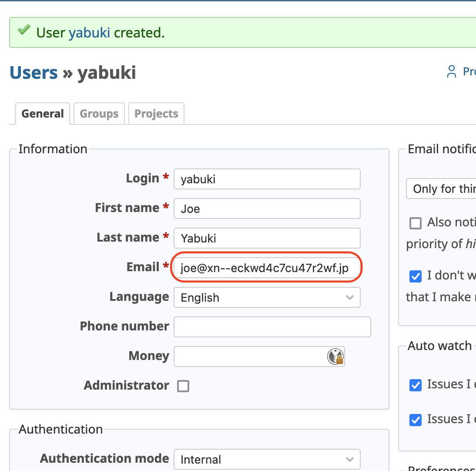Open the yabuki link in success notice
The height and width of the screenshot is (471, 476).
[x=89, y=33]
